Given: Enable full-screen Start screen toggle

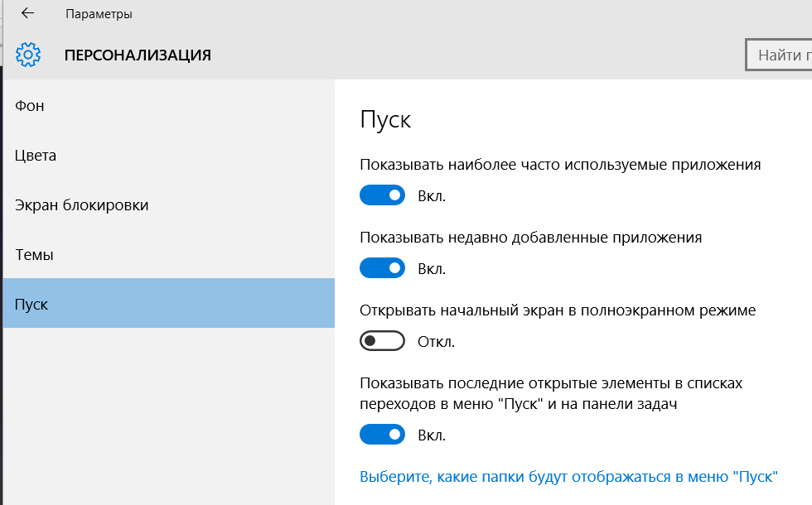Looking at the screenshot, I should pos(382,341).
